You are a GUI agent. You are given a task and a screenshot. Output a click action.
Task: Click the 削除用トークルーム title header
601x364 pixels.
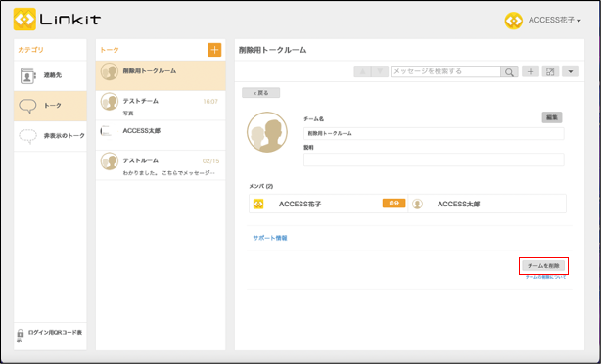tap(272, 50)
